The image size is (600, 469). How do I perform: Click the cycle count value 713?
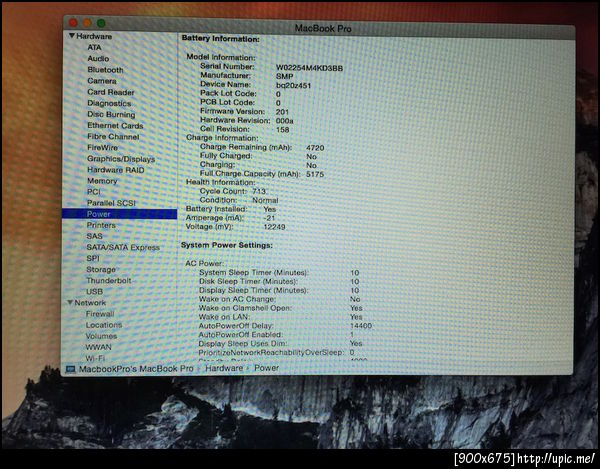259,191
